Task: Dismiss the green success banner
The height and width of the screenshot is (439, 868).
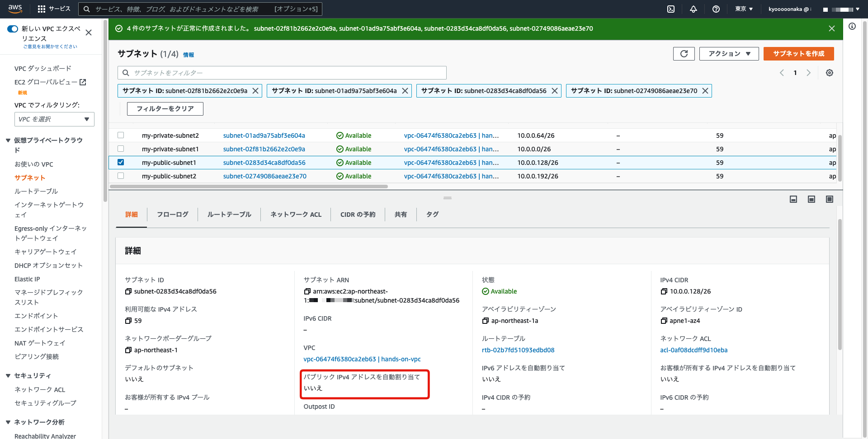Action: [x=832, y=28]
